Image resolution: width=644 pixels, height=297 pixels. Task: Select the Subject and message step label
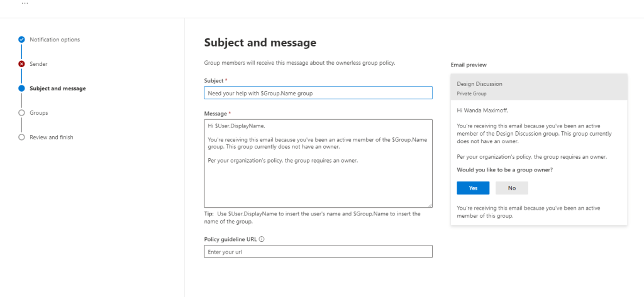point(58,89)
